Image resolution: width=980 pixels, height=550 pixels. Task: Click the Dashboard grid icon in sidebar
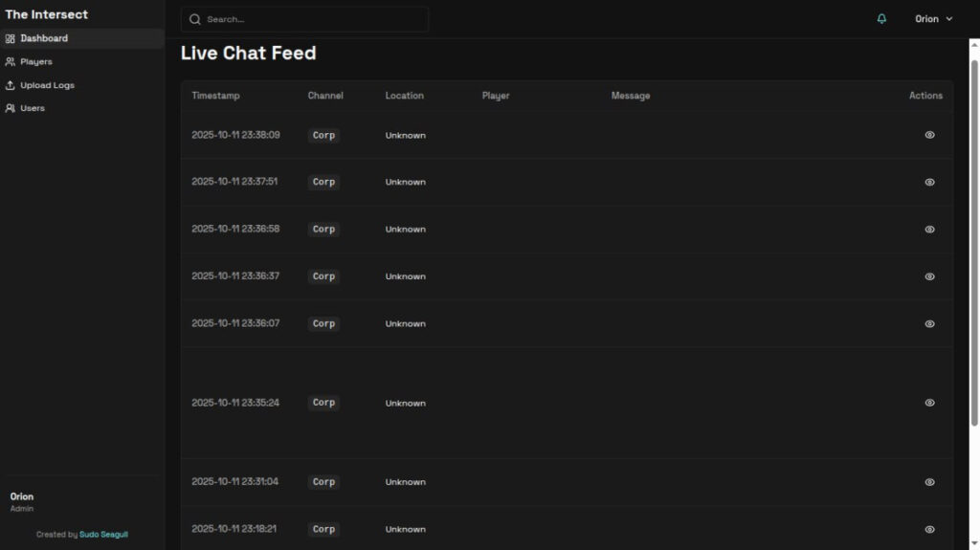(10, 38)
